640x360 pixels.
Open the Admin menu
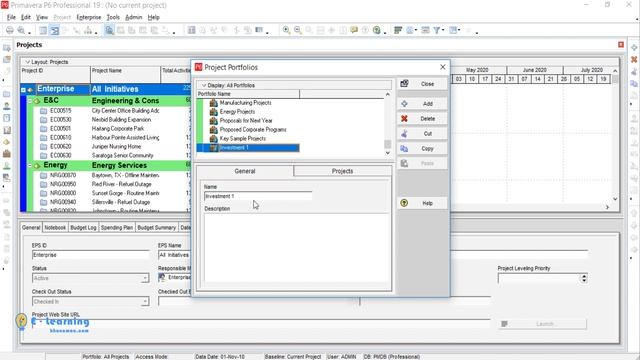pos(133,17)
